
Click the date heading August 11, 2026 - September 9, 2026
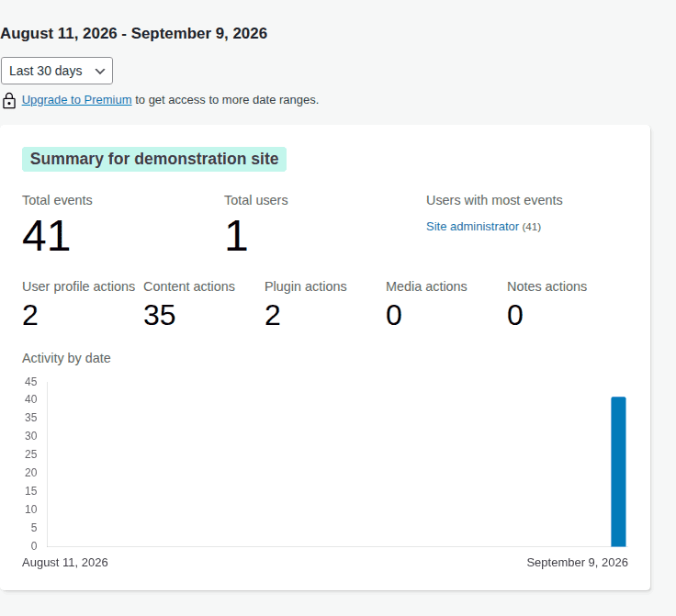click(x=134, y=33)
